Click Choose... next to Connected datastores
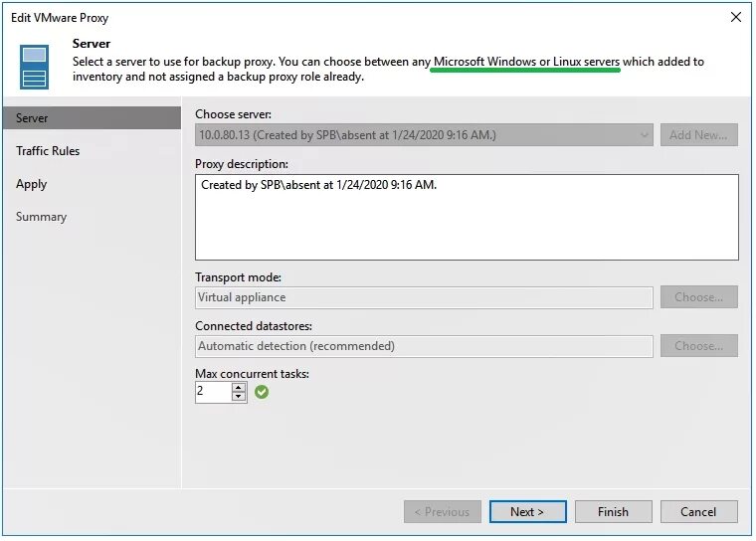 [x=698, y=346]
